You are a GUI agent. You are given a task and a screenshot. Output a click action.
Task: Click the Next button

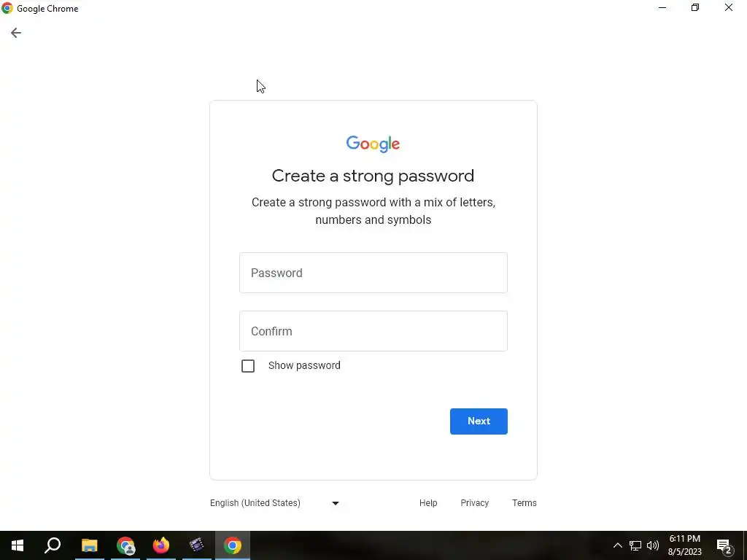479,421
